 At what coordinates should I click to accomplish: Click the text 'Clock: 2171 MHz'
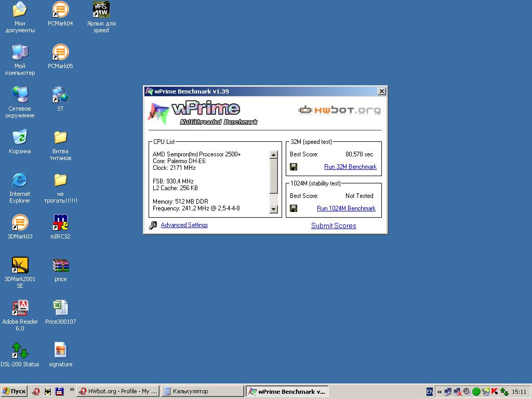click(174, 168)
